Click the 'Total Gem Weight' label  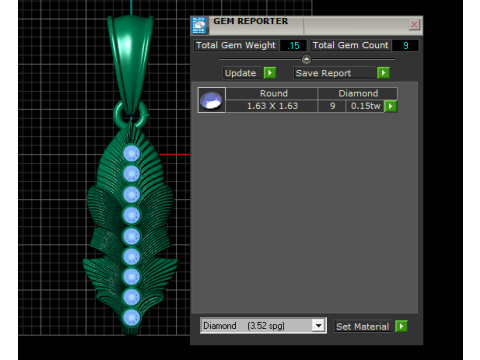coord(236,45)
